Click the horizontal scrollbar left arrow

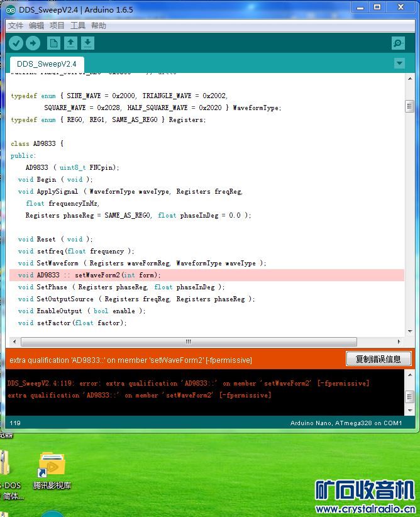pos(14,342)
